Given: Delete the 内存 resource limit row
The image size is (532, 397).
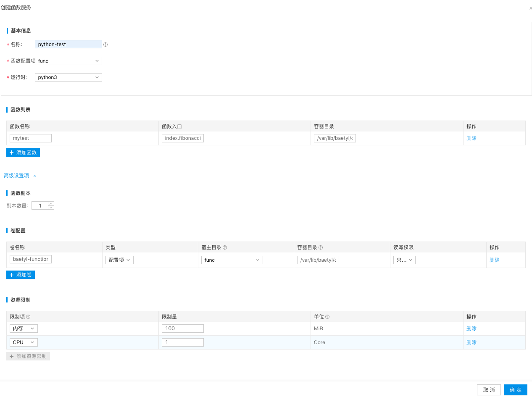Looking at the screenshot, I should [471, 329].
